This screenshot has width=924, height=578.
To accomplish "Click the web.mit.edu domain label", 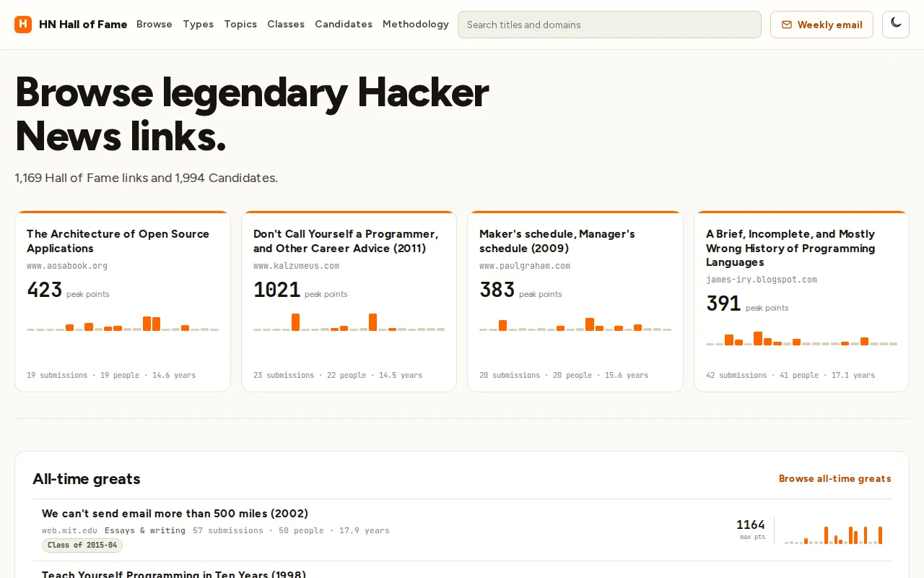I will [x=69, y=530].
